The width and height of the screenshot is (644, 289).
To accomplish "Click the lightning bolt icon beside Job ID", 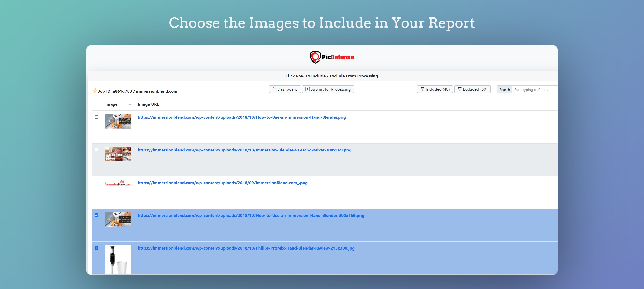I will (x=94, y=91).
